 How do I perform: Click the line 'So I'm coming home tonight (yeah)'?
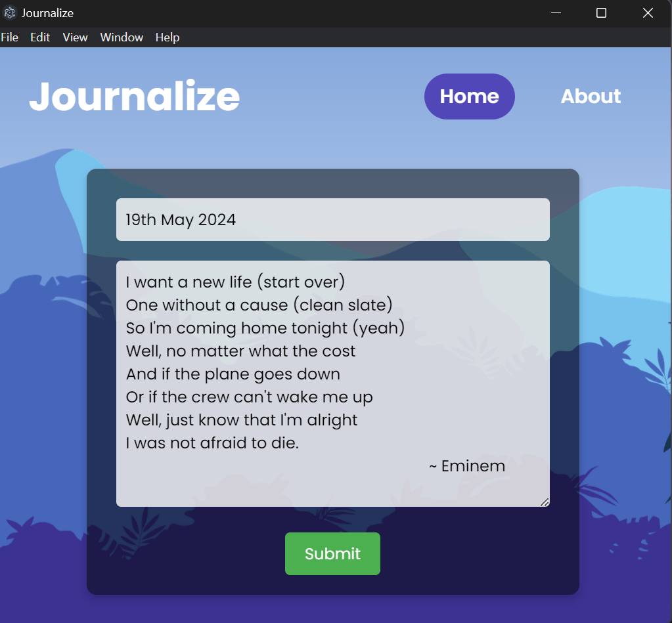(265, 328)
